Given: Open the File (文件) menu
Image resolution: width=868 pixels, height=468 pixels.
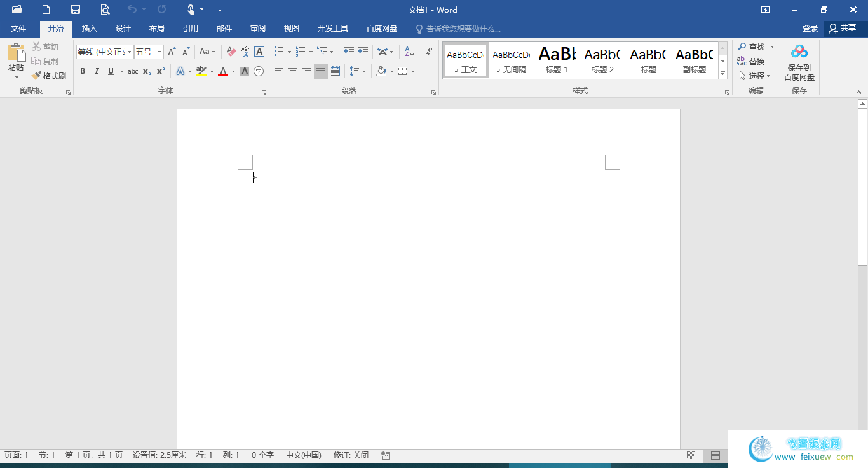Looking at the screenshot, I should pyautogui.click(x=18, y=29).
